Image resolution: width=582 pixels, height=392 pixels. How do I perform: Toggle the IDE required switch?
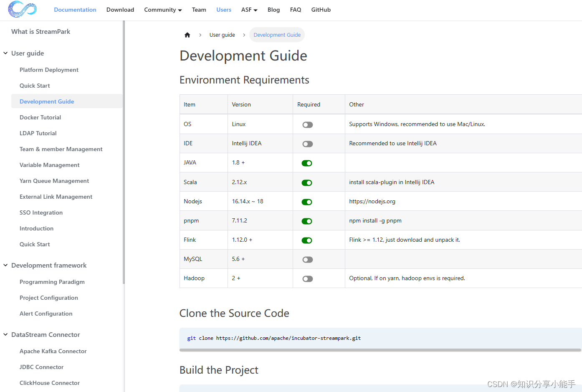308,144
